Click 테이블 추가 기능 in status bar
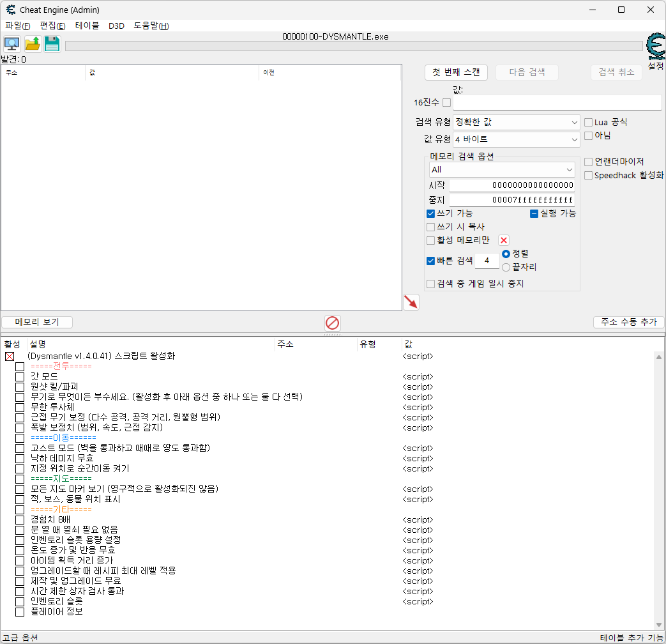Image resolution: width=666 pixels, height=644 pixels. click(x=632, y=638)
